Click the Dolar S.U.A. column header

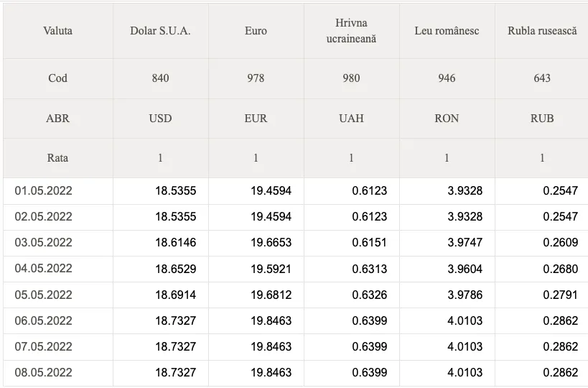161,31
